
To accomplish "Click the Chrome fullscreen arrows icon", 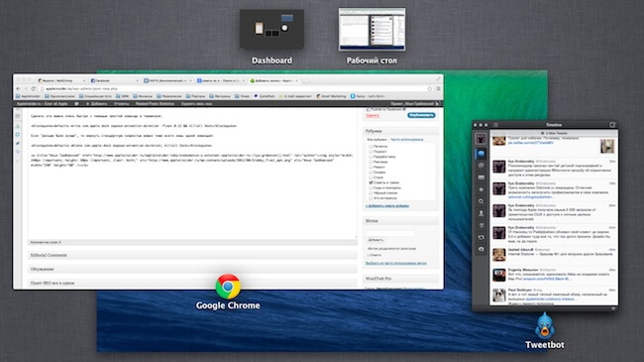I will click(438, 78).
